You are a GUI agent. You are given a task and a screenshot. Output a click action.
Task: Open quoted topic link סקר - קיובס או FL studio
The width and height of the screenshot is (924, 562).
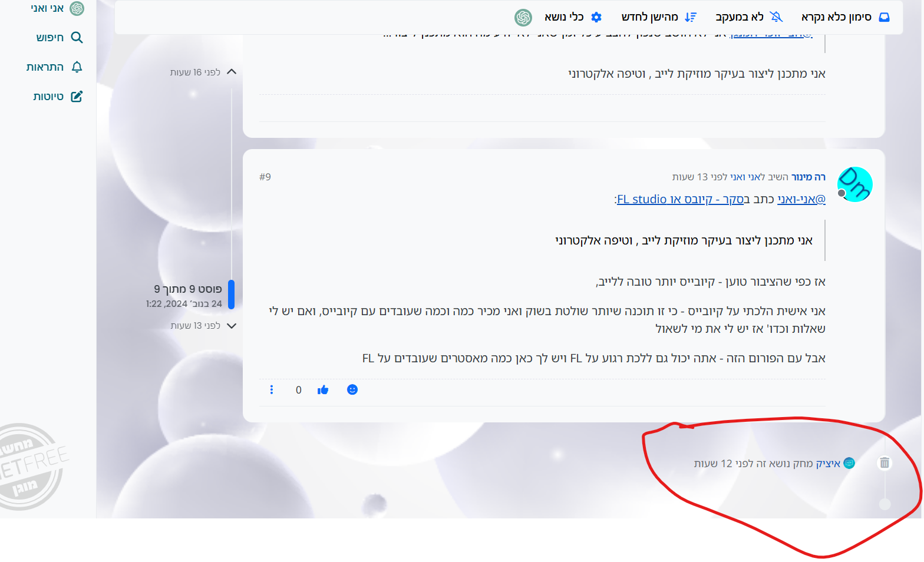[680, 199]
